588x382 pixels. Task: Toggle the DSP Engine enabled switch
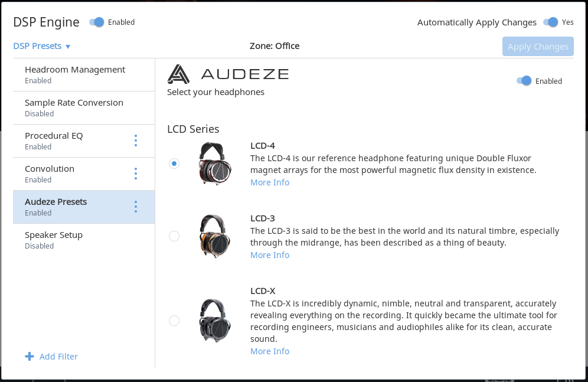(x=97, y=22)
